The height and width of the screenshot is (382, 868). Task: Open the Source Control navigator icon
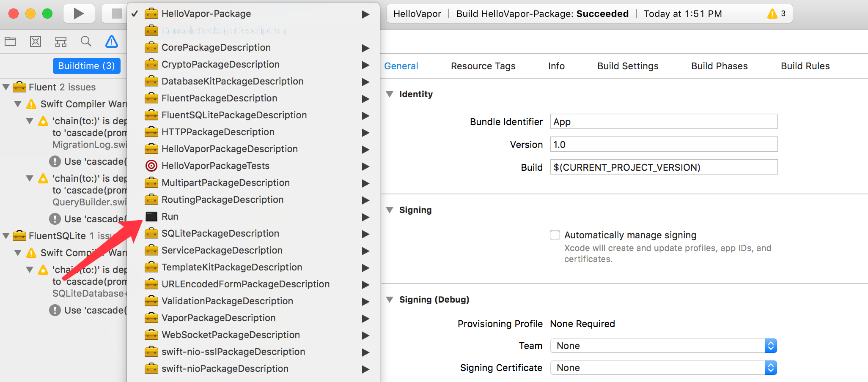36,41
